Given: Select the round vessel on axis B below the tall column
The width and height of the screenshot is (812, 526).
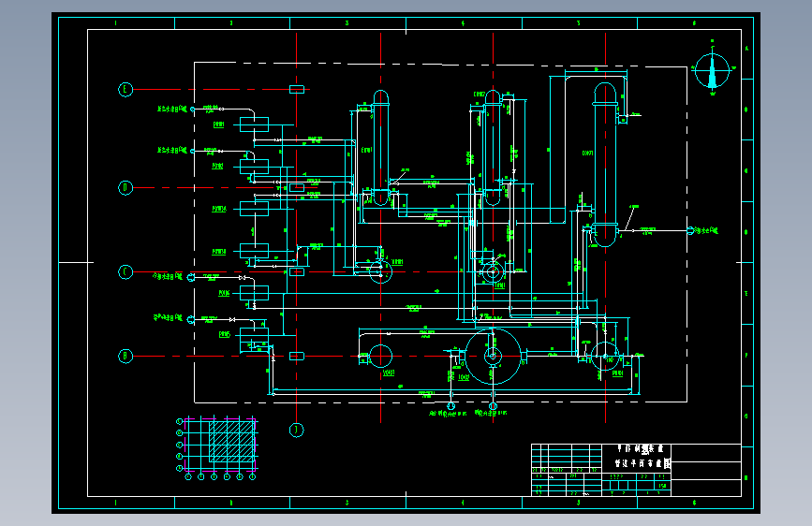Looking at the screenshot, I should (605, 357).
